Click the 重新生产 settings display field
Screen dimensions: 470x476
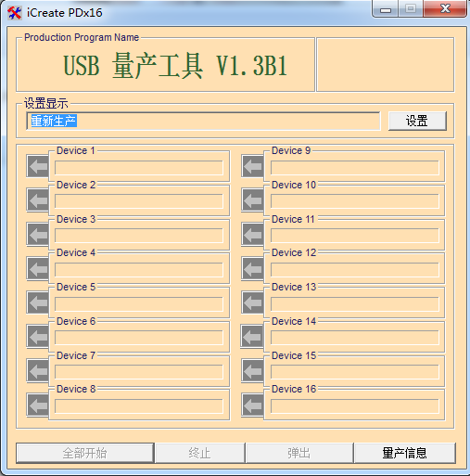[203, 121]
